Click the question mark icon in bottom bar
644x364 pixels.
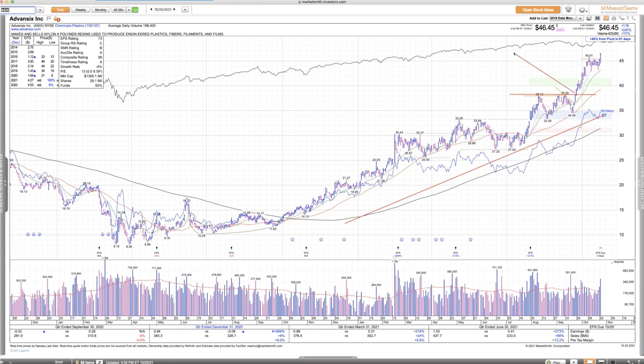point(639,362)
